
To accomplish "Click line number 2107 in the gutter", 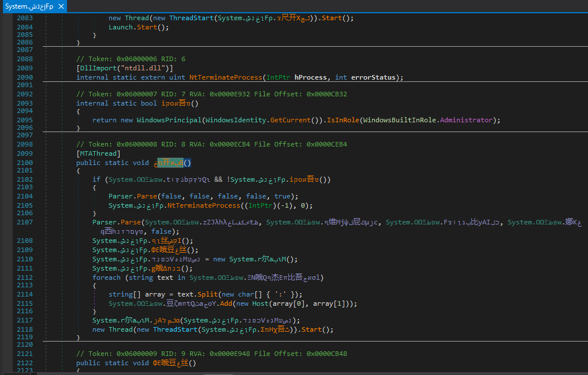I will (25, 222).
